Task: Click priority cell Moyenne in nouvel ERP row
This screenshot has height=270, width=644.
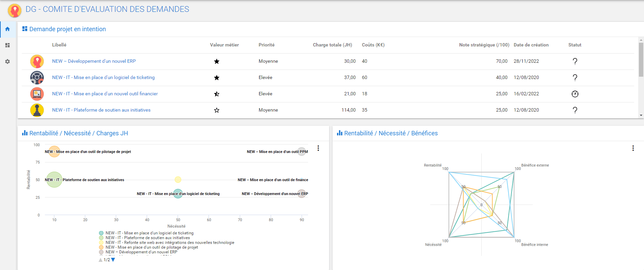Action: tap(268, 61)
